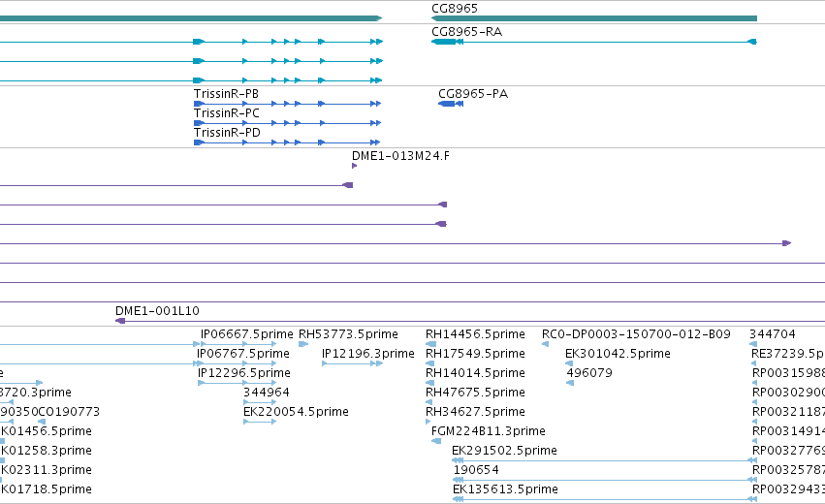The height and width of the screenshot is (504, 825).
Task: Select the CG8965-RA transcript label
Action: click(x=466, y=32)
